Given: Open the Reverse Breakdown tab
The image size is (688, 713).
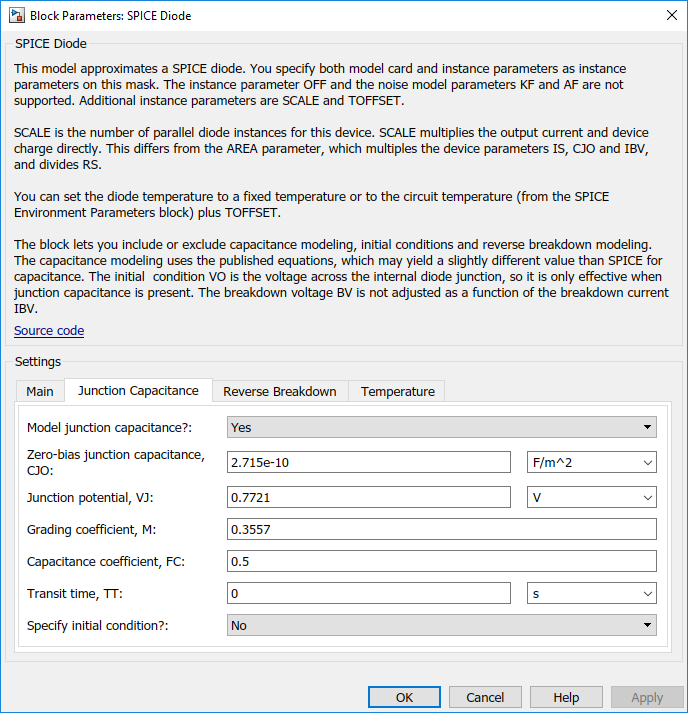Looking at the screenshot, I should pyautogui.click(x=280, y=392).
